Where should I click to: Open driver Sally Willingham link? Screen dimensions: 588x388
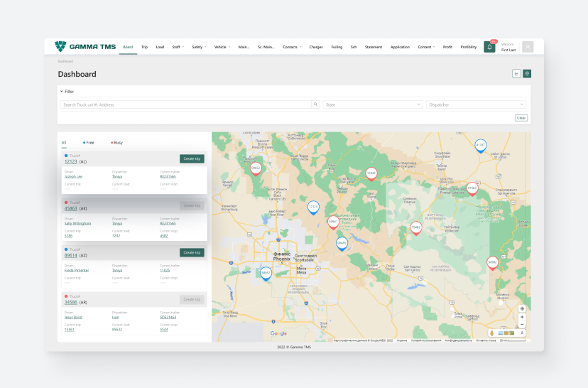click(x=77, y=223)
